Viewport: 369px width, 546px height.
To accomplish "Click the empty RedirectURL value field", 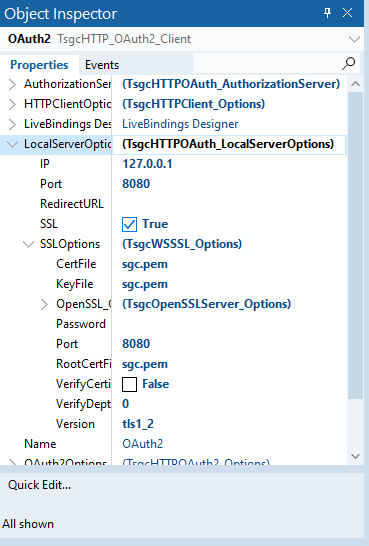I will [x=229, y=204].
